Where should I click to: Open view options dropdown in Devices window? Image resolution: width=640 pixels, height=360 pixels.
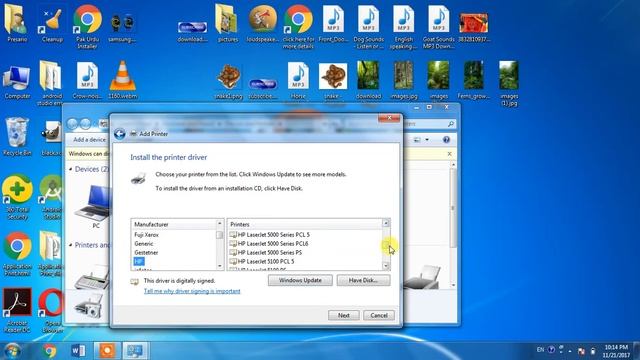(x=427, y=140)
